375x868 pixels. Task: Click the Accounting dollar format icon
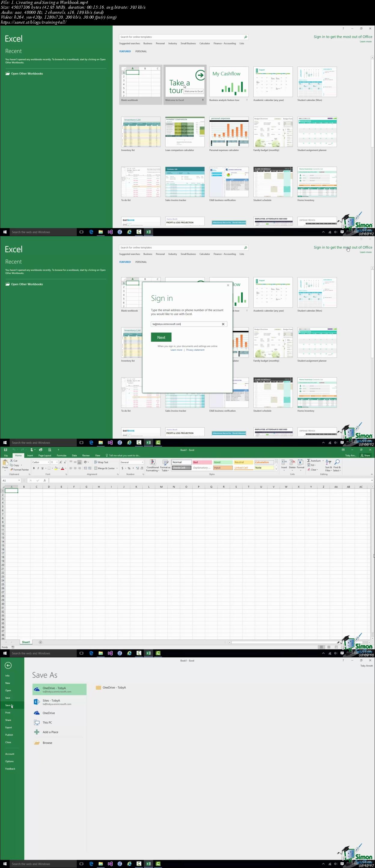[x=122, y=468]
